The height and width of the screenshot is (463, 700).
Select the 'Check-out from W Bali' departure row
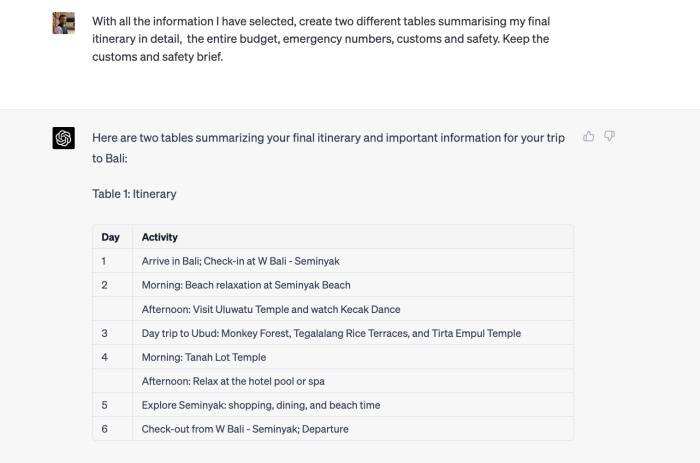coord(245,429)
